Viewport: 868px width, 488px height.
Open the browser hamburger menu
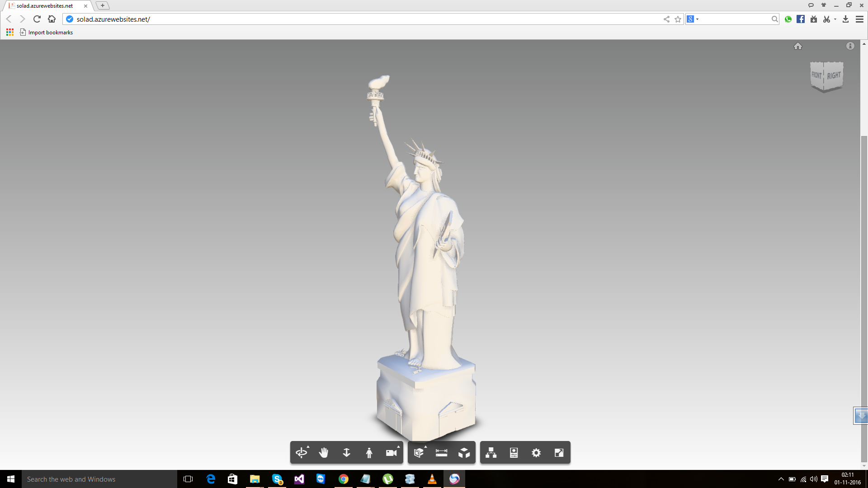[859, 19]
